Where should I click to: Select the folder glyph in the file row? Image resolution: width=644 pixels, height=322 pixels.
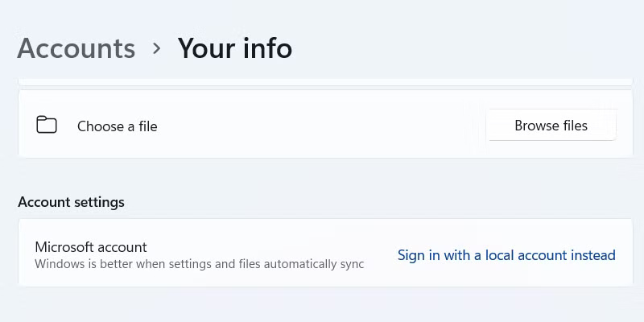point(47,126)
